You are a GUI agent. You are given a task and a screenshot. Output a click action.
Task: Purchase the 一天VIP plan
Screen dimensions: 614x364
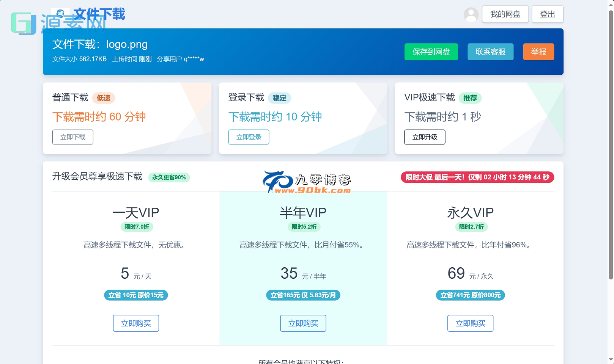136,323
